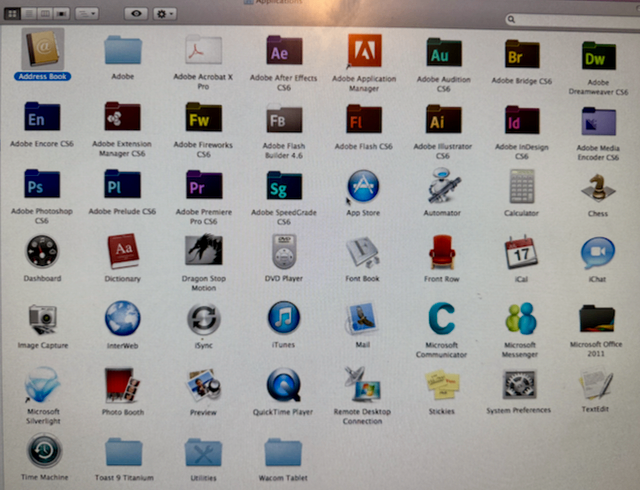This screenshot has height=490, width=640.
Task: Select the iChat bubble icon
Action: tap(598, 253)
